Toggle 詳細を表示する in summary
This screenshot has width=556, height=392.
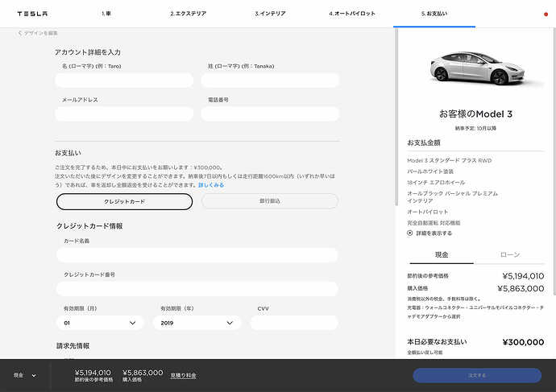[429, 233]
